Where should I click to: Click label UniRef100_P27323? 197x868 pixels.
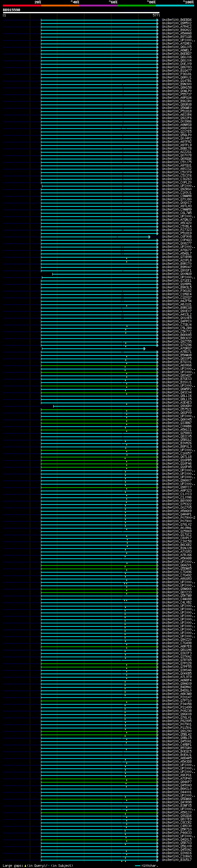tap(177, 230)
